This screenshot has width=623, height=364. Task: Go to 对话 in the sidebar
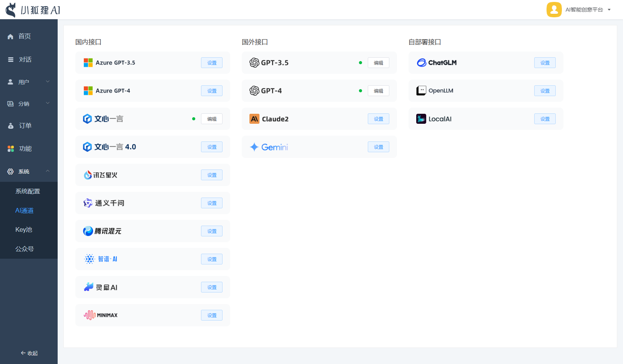pos(25,60)
